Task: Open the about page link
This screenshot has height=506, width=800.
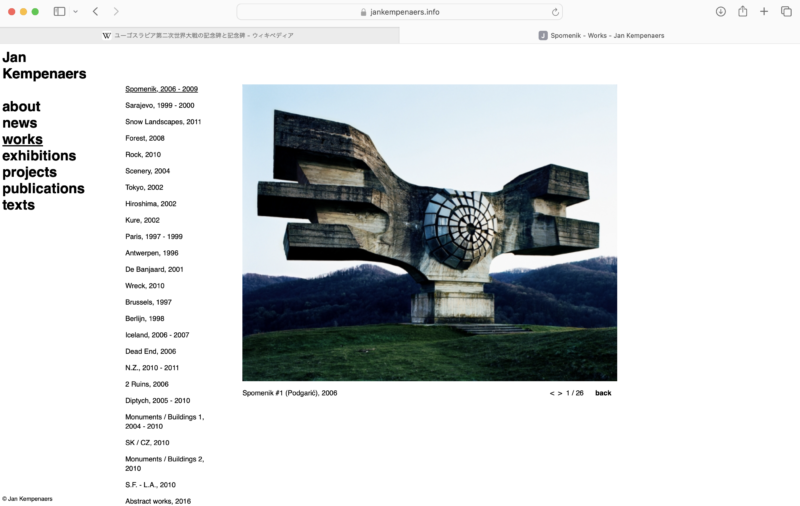Action: pos(21,107)
